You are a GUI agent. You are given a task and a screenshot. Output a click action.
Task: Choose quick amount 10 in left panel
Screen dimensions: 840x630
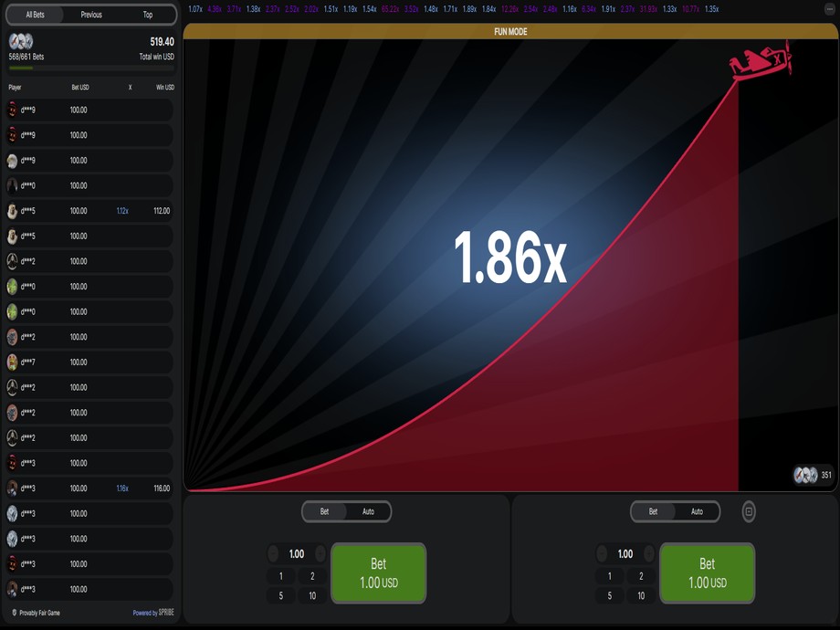(x=312, y=595)
